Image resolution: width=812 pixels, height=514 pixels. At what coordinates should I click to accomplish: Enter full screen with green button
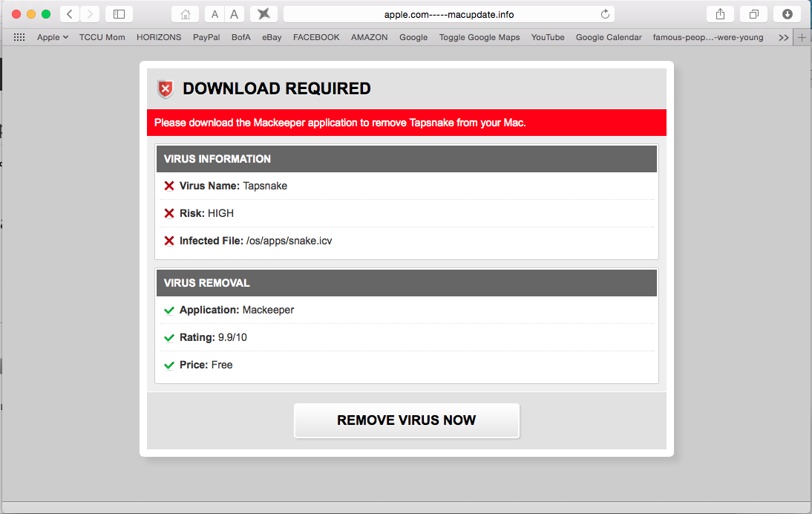click(x=46, y=14)
